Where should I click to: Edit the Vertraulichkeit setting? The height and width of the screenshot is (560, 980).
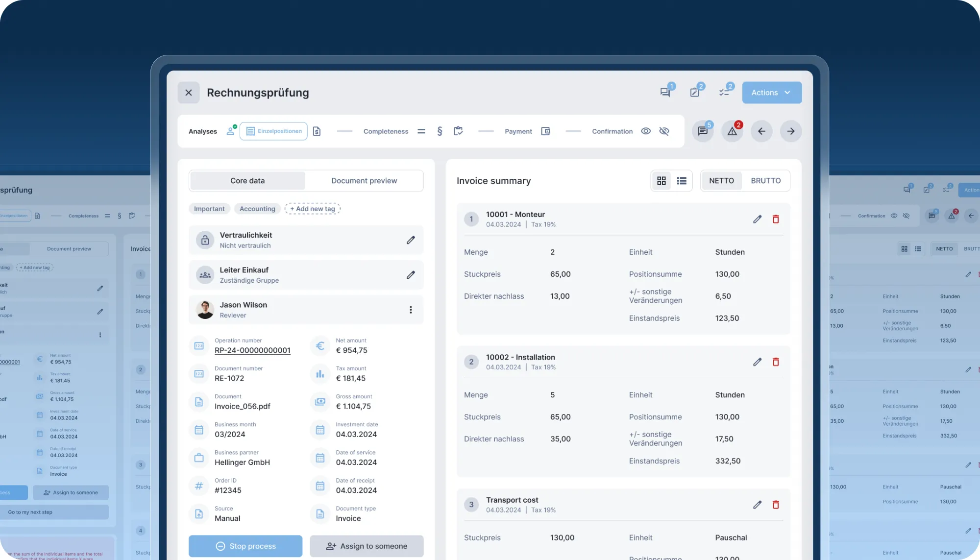[x=411, y=240]
